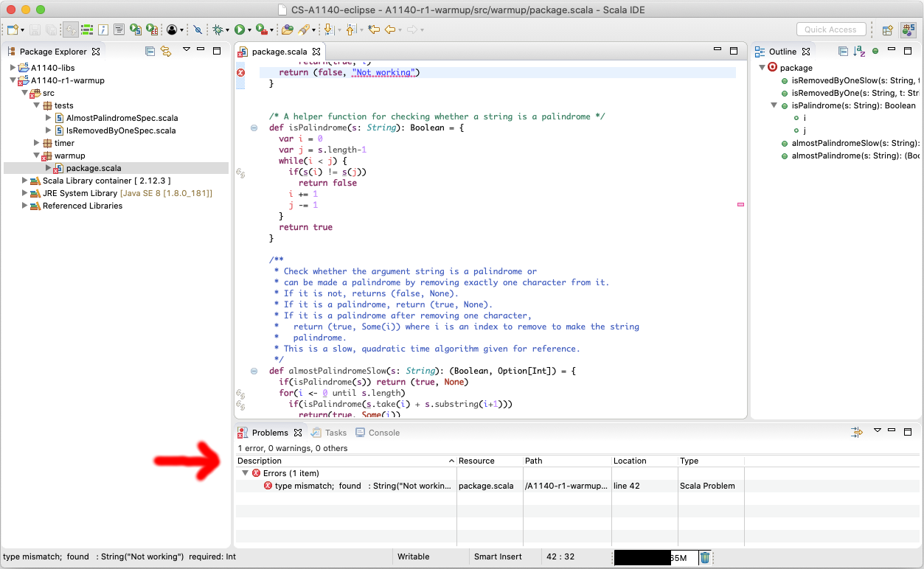Screen dimensions: 924x569
Task: Run garbage collector via trash can icon
Action: (704, 557)
